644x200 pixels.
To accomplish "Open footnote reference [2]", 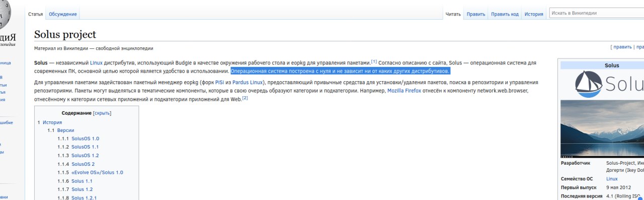I will pos(245,98).
